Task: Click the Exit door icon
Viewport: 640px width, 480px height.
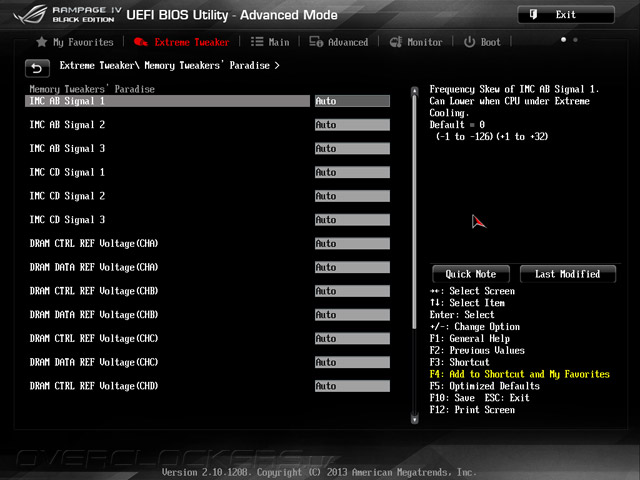Action: 533,15
